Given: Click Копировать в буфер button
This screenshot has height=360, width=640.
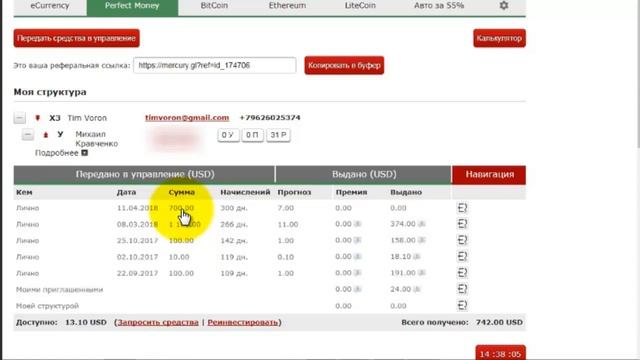Looking at the screenshot, I should 344,65.
